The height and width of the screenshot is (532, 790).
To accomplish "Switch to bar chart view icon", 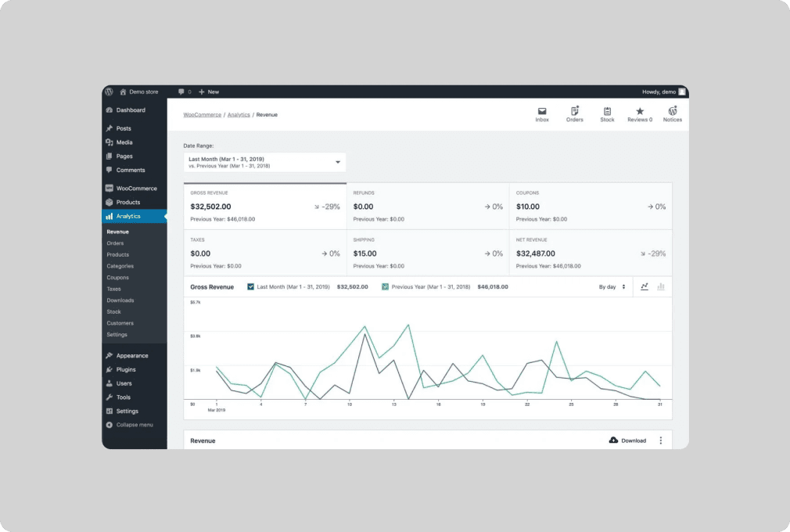I will (661, 287).
